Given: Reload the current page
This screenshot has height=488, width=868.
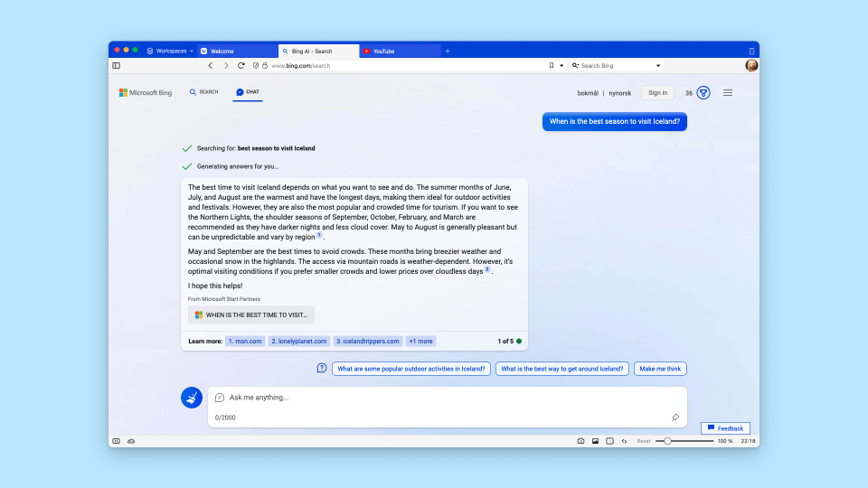Looking at the screenshot, I should [241, 65].
